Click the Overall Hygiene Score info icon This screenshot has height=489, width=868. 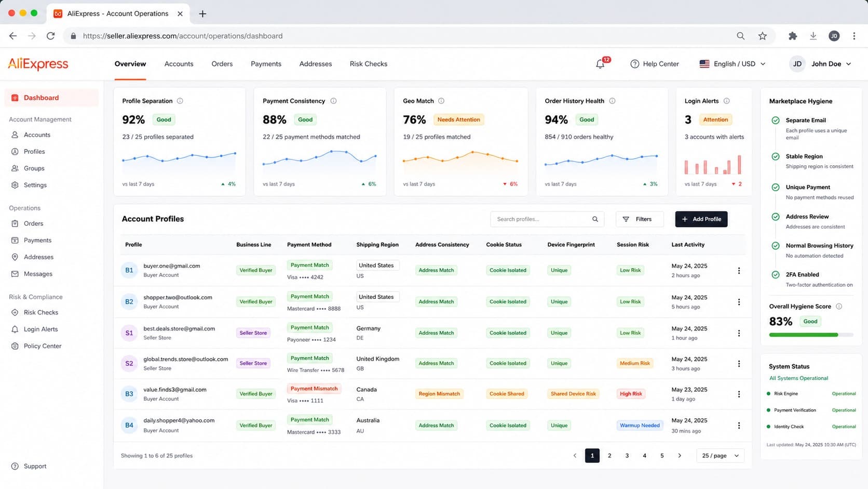pos(839,307)
